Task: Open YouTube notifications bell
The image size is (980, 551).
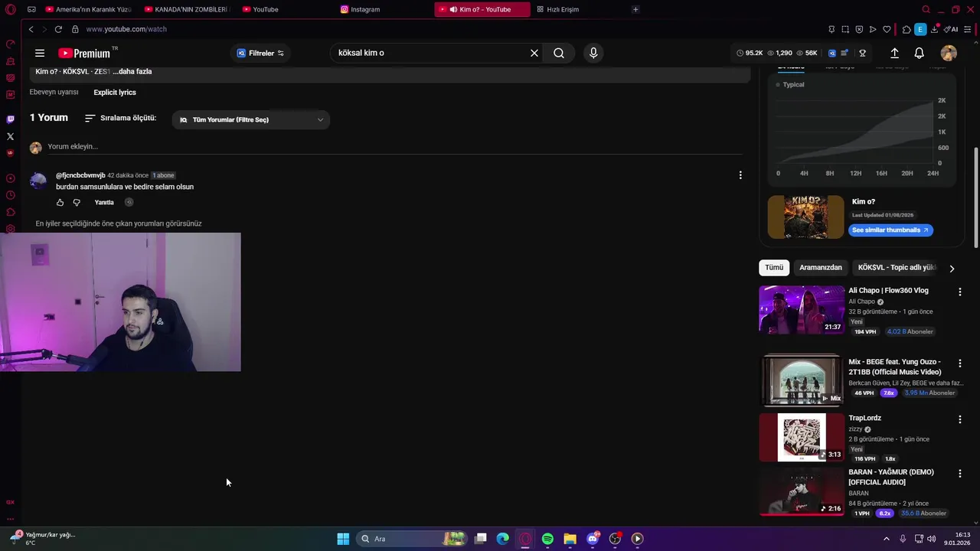Action: [x=920, y=53]
